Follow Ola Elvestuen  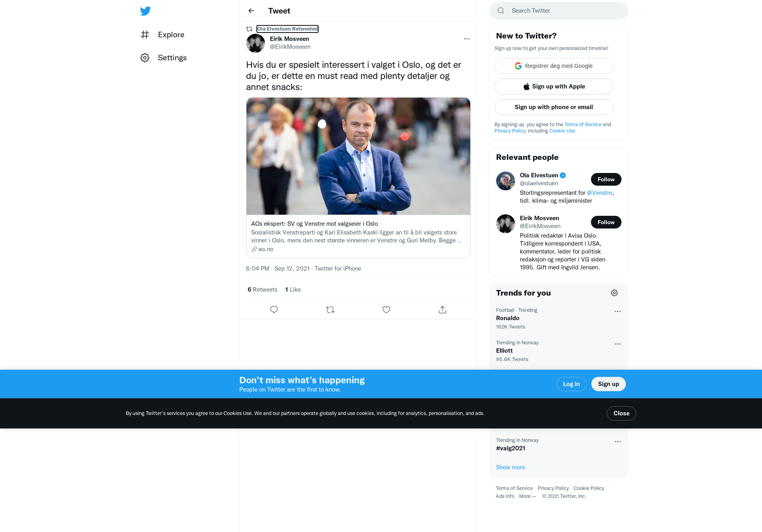click(x=606, y=179)
